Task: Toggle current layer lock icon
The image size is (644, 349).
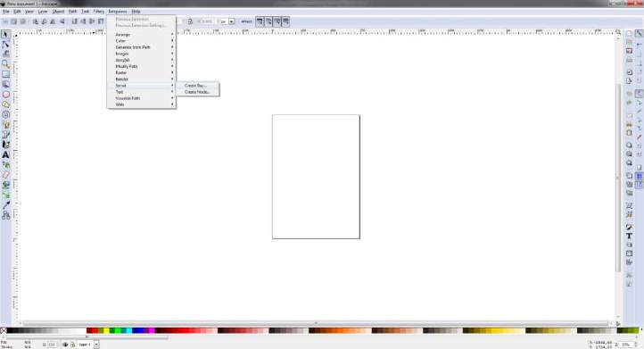Action: pos(73,345)
